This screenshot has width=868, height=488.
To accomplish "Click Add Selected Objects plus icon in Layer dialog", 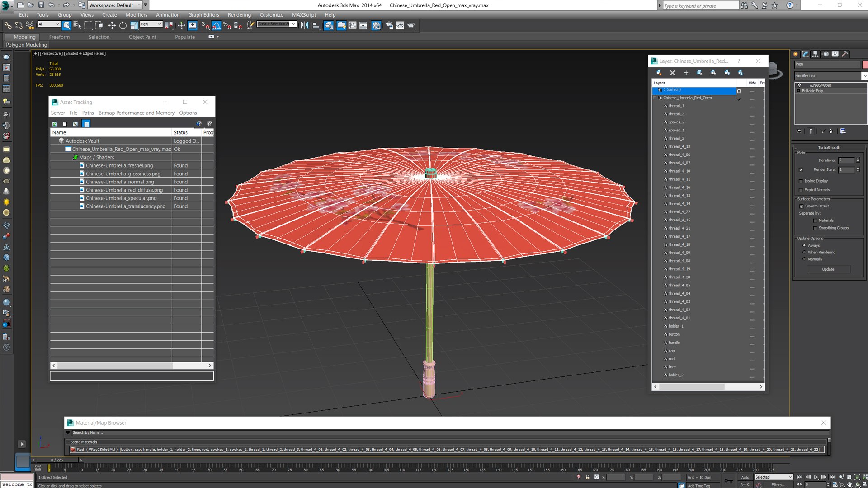I will tap(686, 73).
